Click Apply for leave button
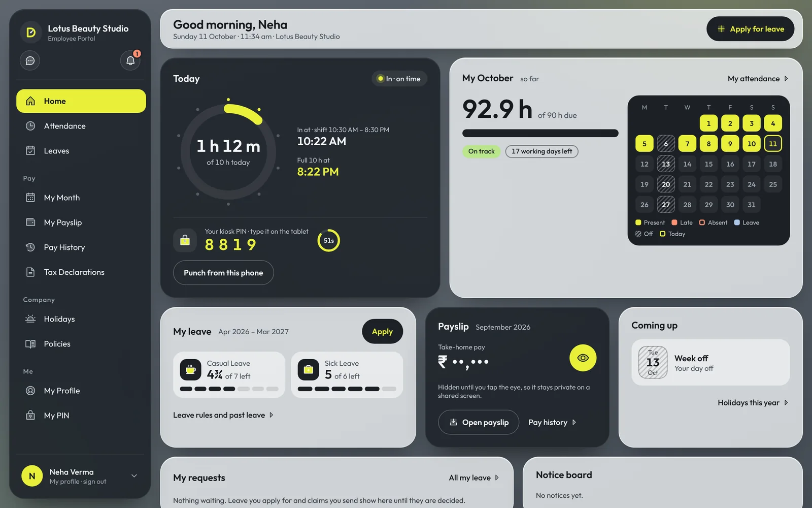 (751, 29)
